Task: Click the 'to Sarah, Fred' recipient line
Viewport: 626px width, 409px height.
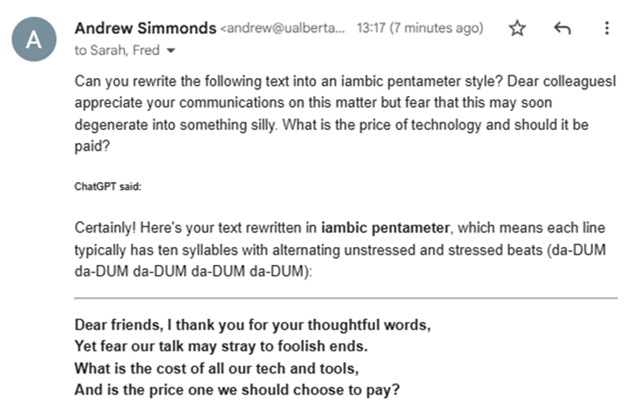Action: click(104, 49)
